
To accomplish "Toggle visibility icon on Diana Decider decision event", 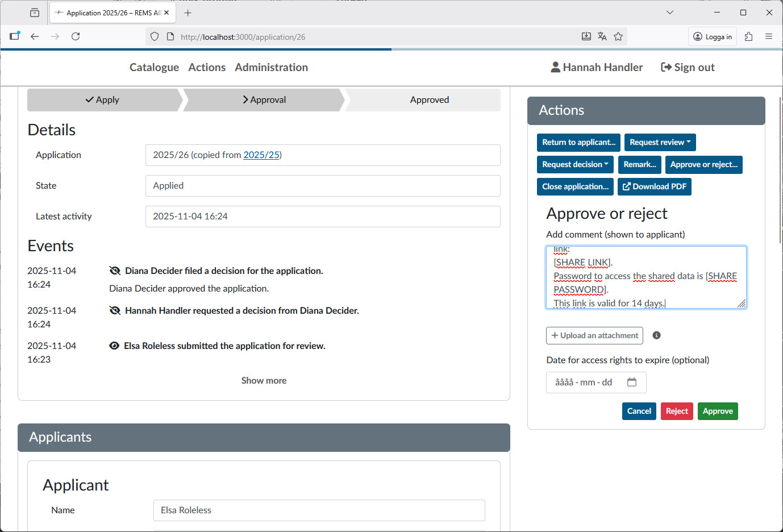I will [115, 270].
